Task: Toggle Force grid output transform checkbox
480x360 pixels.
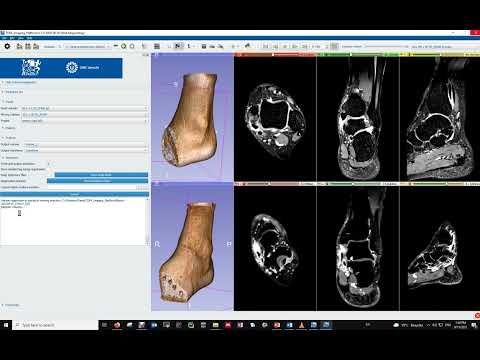Action: pyautogui.click(x=49, y=164)
